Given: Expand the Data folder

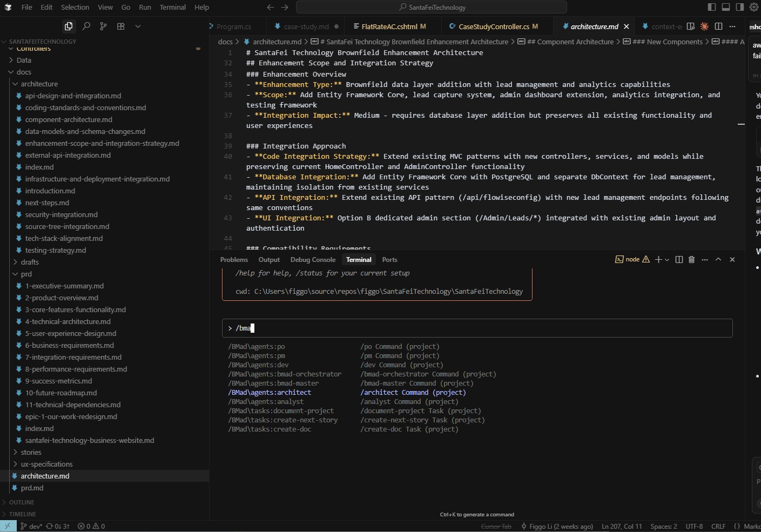Looking at the screenshot, I should click(x=104, y=60).
